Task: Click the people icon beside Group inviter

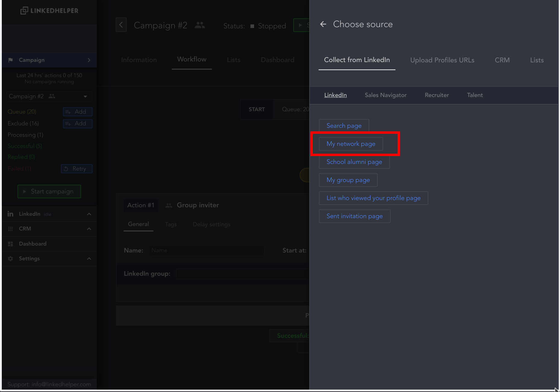Action: (169, 205)
